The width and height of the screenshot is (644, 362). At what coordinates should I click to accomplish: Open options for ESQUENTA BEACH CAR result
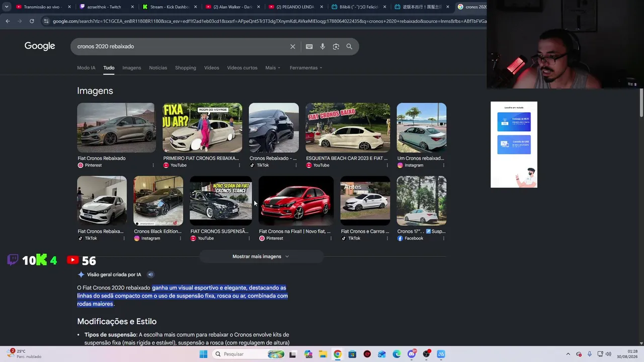pos(387,165)
